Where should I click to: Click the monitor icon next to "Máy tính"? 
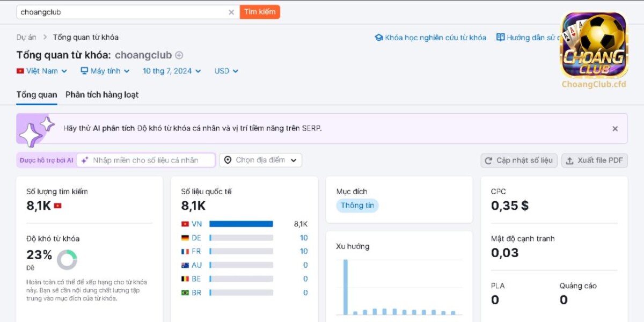coord(83,70)
